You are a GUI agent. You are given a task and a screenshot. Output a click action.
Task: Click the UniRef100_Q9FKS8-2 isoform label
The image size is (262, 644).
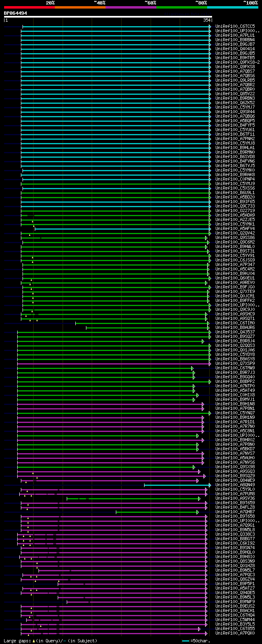click(237, 62)
